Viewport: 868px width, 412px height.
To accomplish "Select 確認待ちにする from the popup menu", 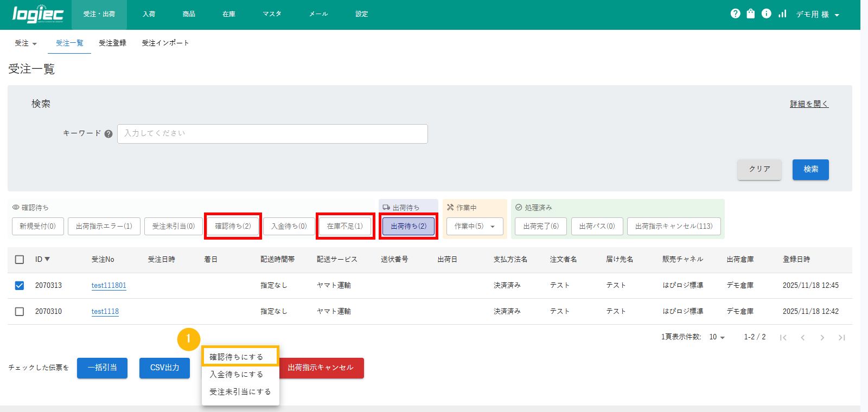I will pyautogui.click(x=237, y=357).
